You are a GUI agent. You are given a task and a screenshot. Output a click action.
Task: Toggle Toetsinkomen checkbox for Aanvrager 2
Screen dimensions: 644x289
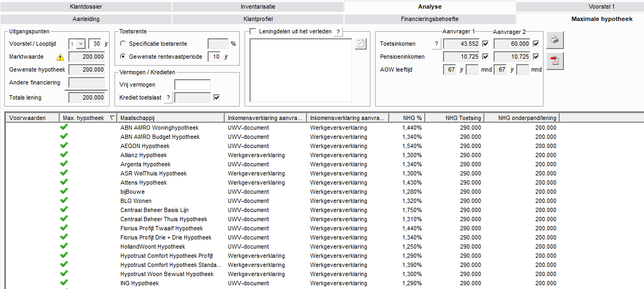[535, 44]
